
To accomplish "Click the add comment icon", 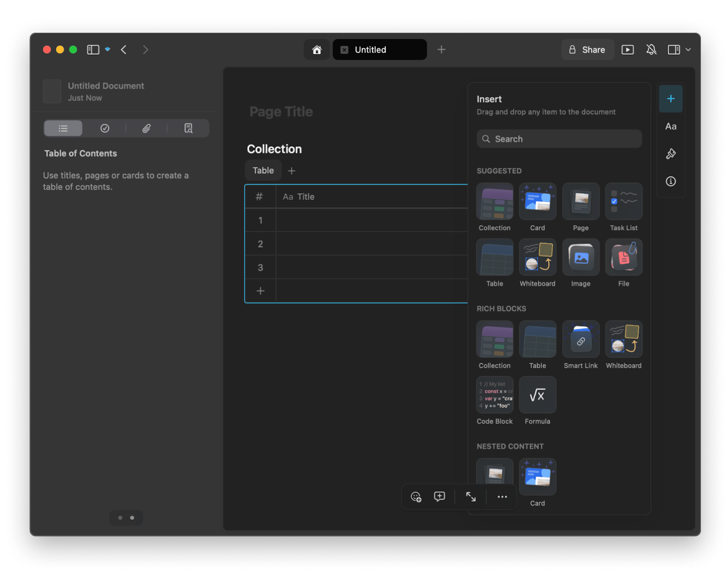I will [439, 497].
